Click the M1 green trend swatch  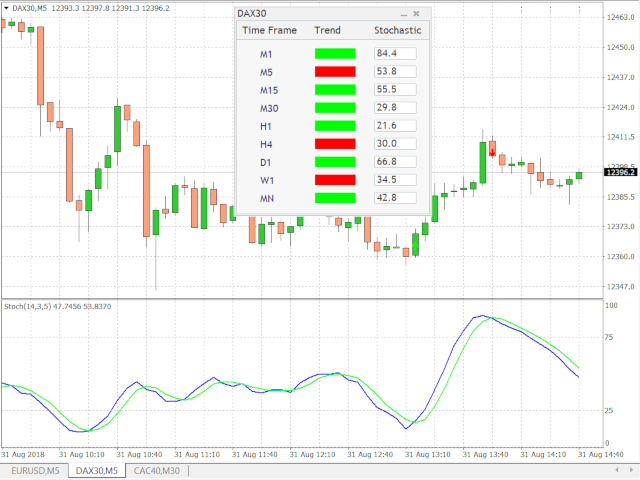pos(335,53)
